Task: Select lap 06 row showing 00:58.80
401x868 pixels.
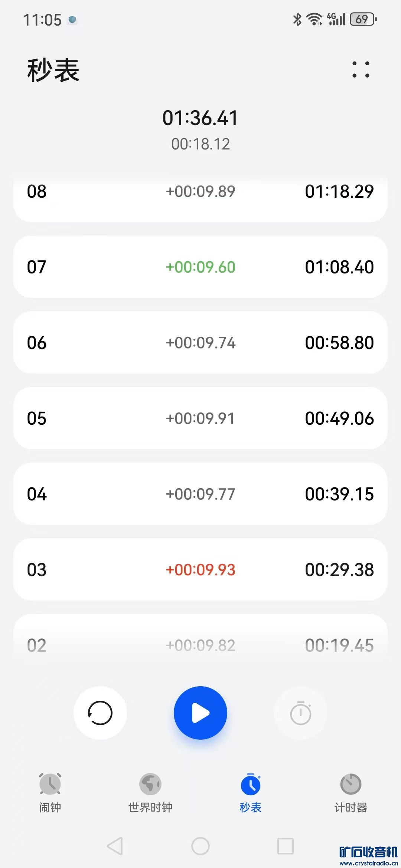Action: [x=200, y=343]
